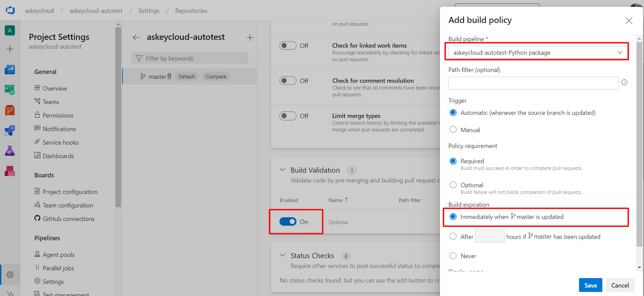Open Test Plans flask icon
Screen dimensions: 644x296
coord(10,151)
